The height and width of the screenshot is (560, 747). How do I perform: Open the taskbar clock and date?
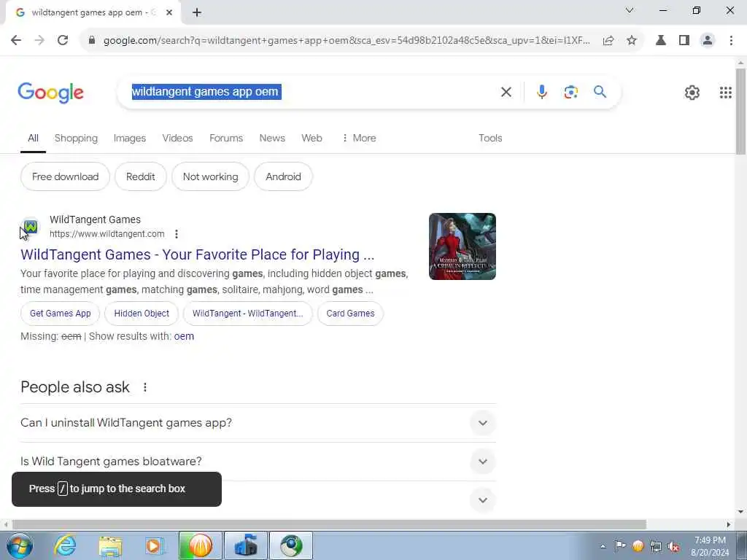click(x=709, y=546)
